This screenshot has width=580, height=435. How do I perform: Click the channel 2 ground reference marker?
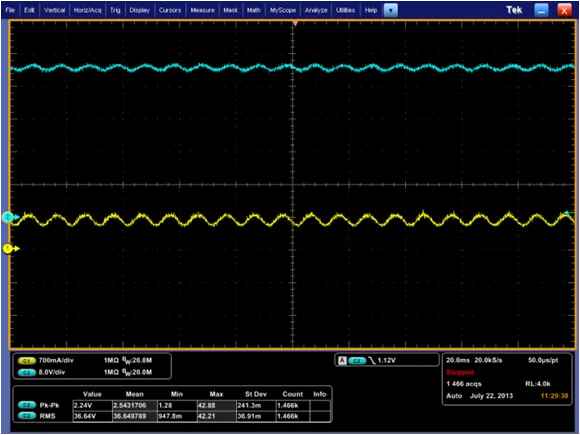(11, 217)
